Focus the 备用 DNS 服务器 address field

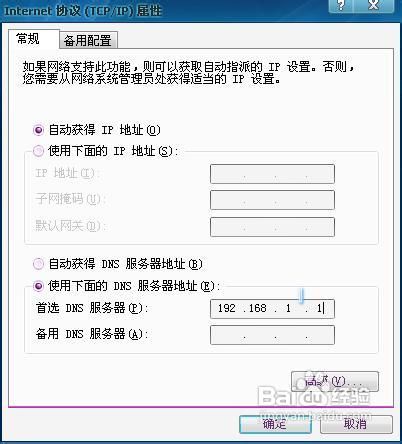(x=272, y=335)
